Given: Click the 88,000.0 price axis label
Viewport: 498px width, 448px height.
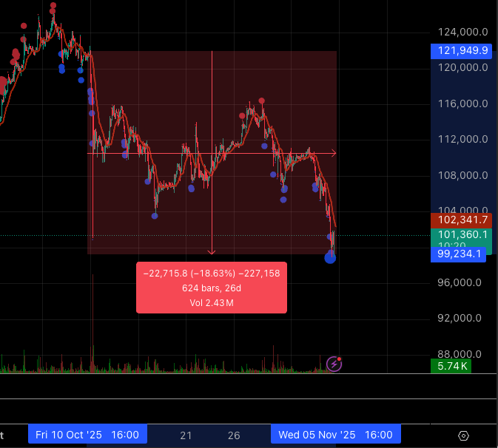Looking at the screenshot, I should [x=460, y=354].
